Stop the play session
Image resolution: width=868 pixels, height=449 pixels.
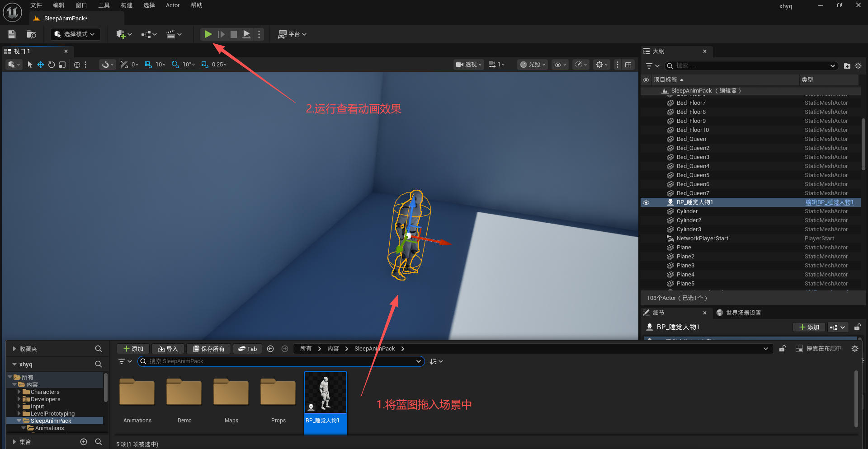(x=234, y=34)
